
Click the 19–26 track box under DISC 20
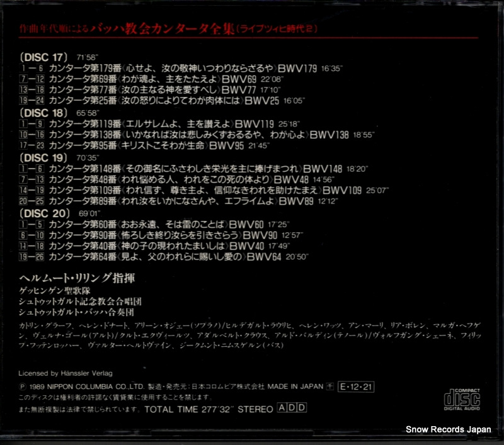[x=31, y=257]
